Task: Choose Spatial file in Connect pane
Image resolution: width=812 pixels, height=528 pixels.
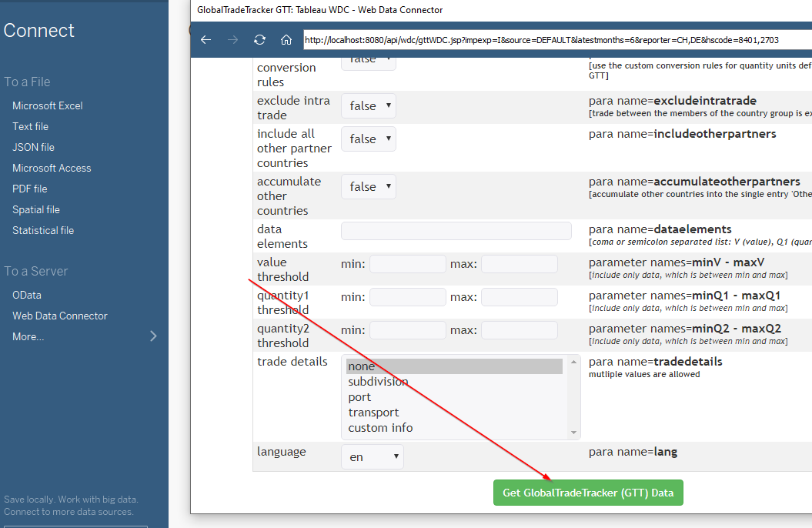Action: pyautogui.click(x=36, y=209)
